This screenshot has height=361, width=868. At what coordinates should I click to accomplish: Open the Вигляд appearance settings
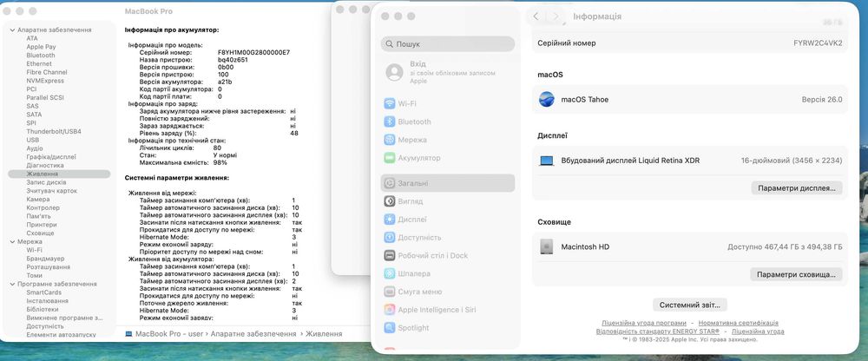pos(403,201)
